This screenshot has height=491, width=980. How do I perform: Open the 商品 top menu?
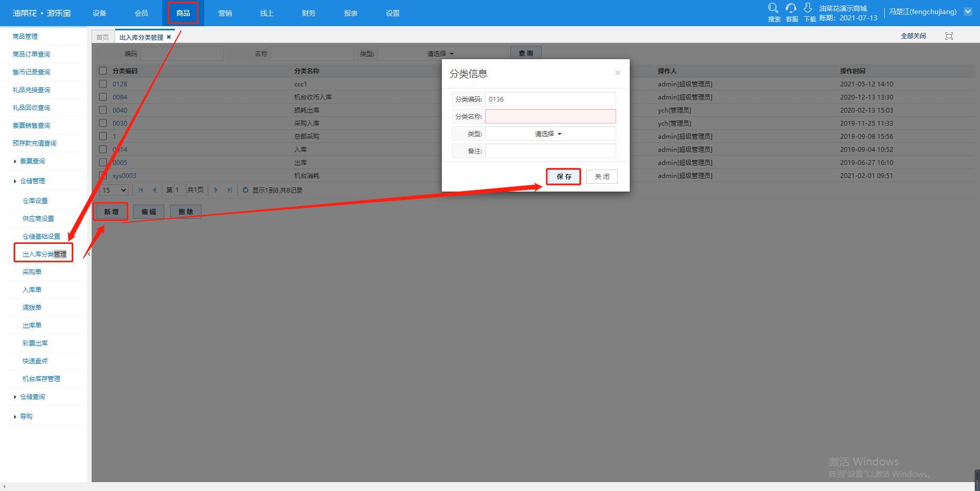[183, 13]
